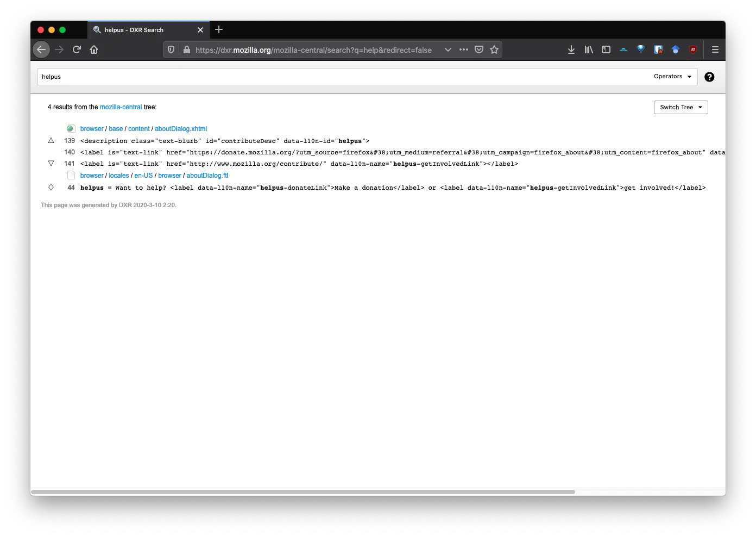Navigate to the base folder link

[x=116, y=129]
